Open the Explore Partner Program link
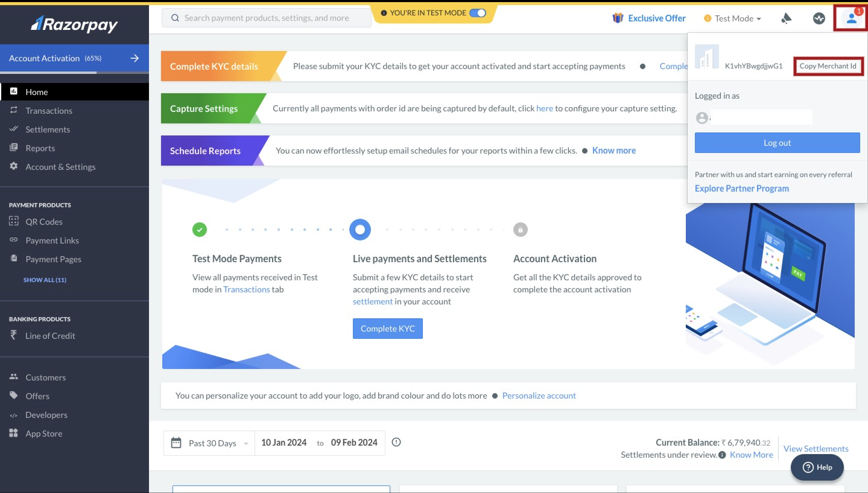This screenshot has height=493, width=868. coord(742,188)
